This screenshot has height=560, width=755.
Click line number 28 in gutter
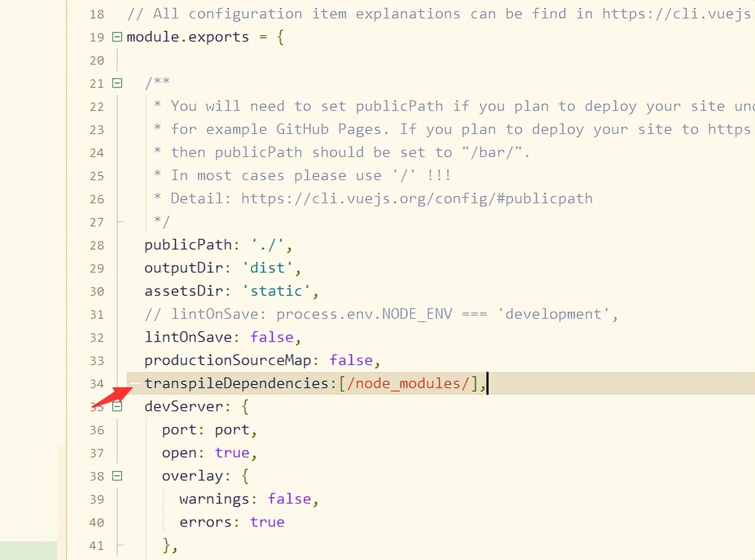click(x=97, y=245)
